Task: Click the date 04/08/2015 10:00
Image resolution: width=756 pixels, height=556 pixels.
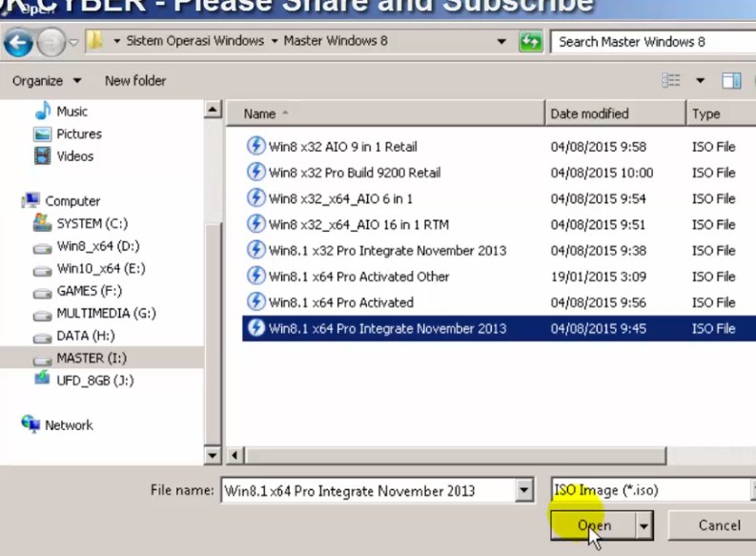Action: click(x=602, y=173)
